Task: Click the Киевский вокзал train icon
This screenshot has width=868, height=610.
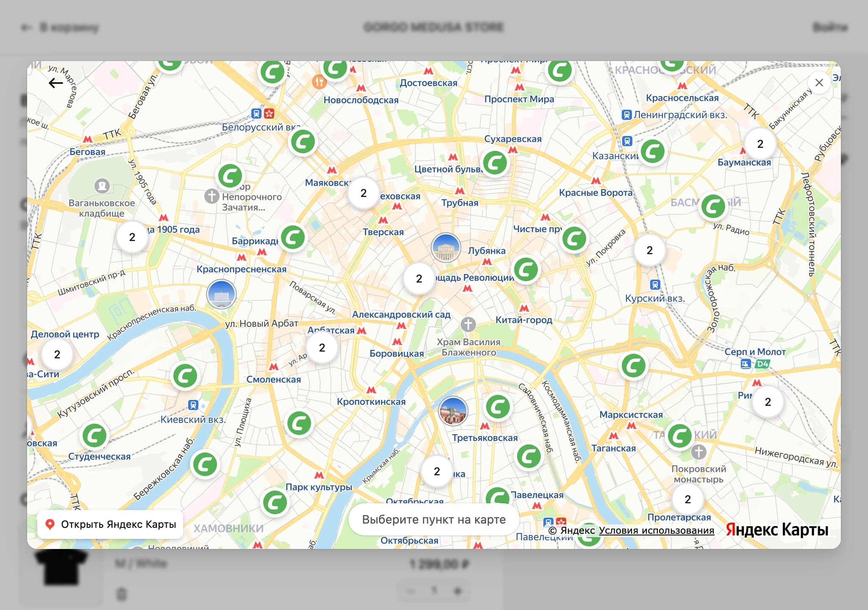Action: pyautogui.click(x=193, y=405)
